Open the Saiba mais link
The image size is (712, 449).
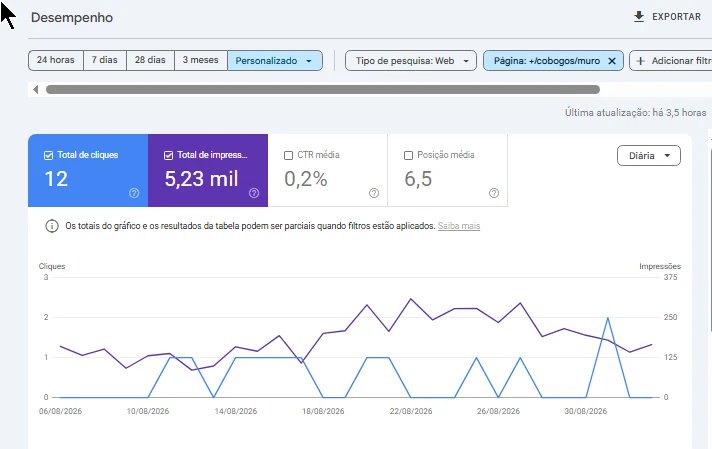[x=459, y=226]
